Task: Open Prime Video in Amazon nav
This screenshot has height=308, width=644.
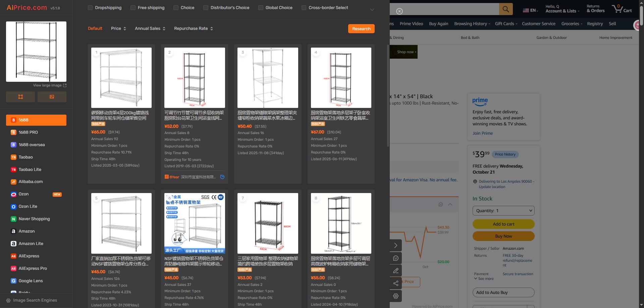Action: pos(411,24)
